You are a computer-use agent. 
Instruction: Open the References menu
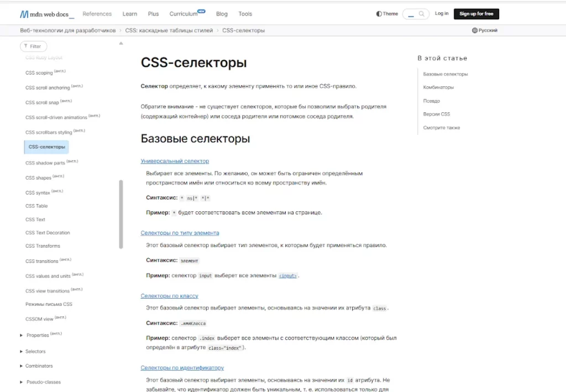(97, 14)
